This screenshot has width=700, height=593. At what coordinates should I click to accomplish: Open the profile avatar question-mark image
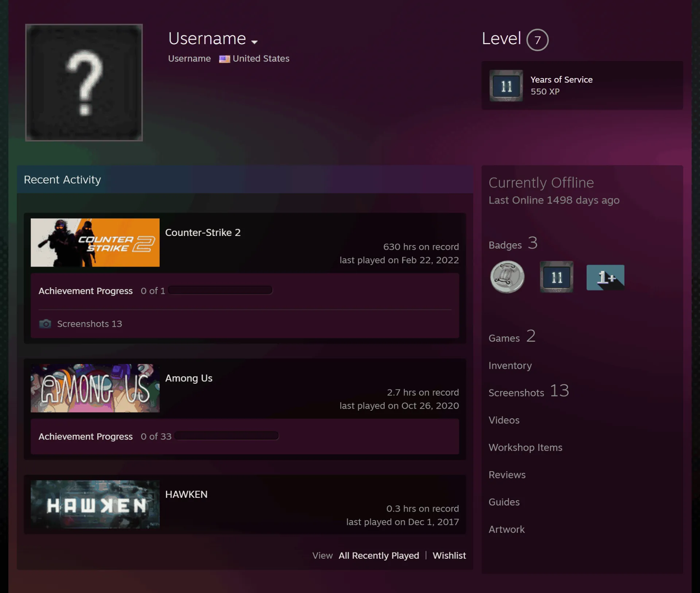84,82
